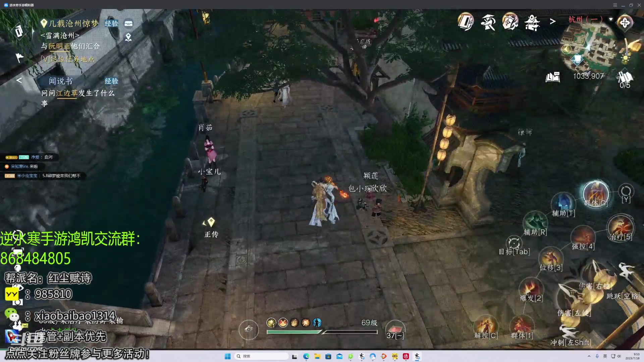Image resolution: width=644 pixels, height=362 pixels.
Task: Click the sun lantern icon beside minimap
Action: [625, 59]
